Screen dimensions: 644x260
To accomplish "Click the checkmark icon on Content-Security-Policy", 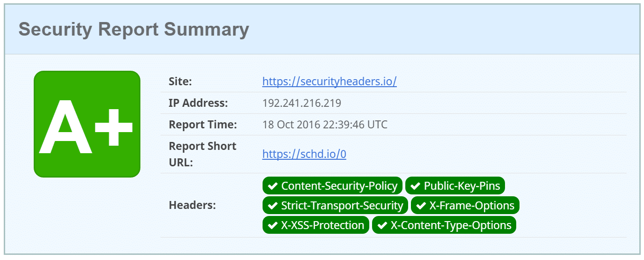I will point(272,186).
